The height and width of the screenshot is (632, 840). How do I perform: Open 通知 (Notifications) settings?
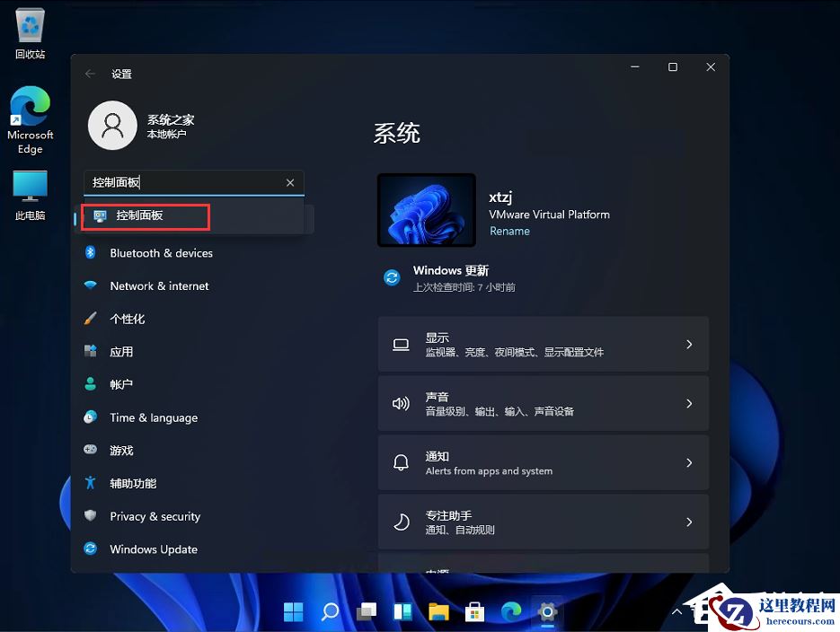543,462
